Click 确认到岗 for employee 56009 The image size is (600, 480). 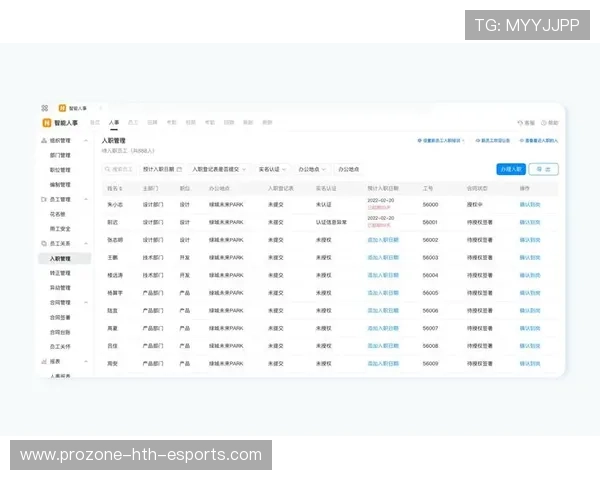click(x=530, y=364)
